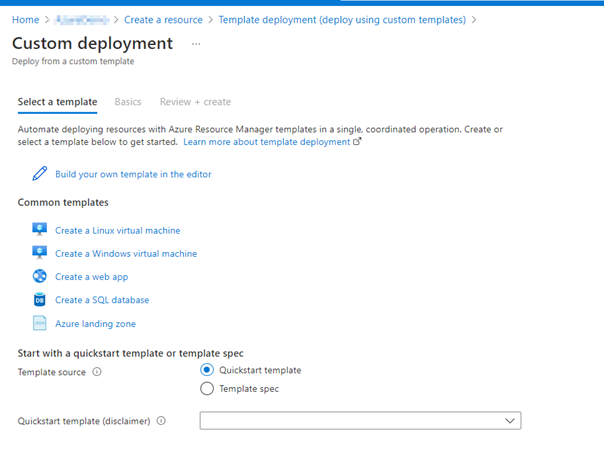Click the pencil icon for template editor
604x452 pixels.
(x=40, y=174)
